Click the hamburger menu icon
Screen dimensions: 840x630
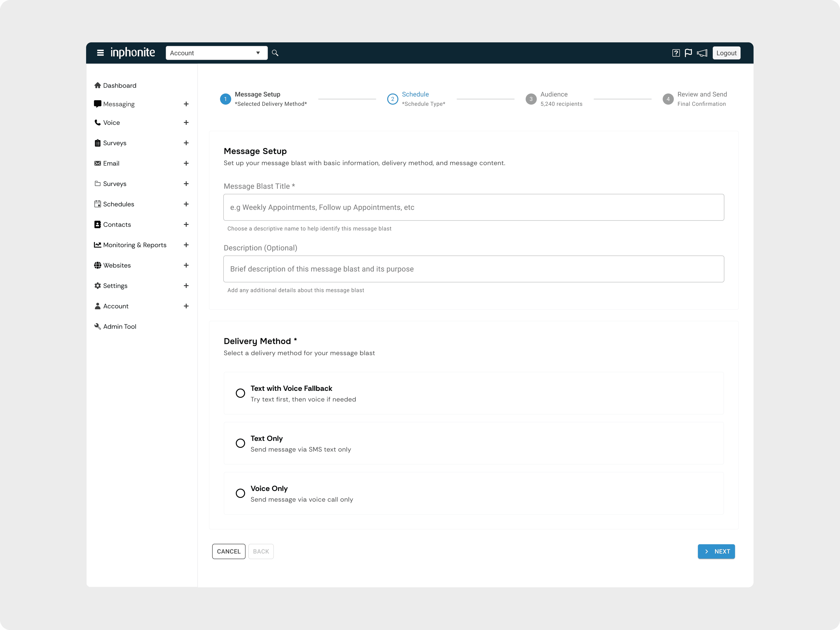pyautogui.click(x=100, y=53)
